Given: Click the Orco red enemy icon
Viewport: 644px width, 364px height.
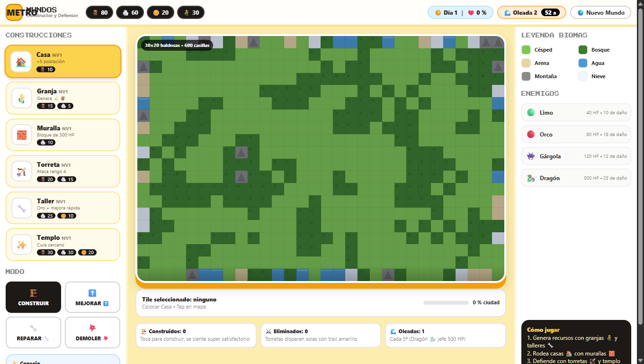Looking at the screenshot, I should coord(531,134).
